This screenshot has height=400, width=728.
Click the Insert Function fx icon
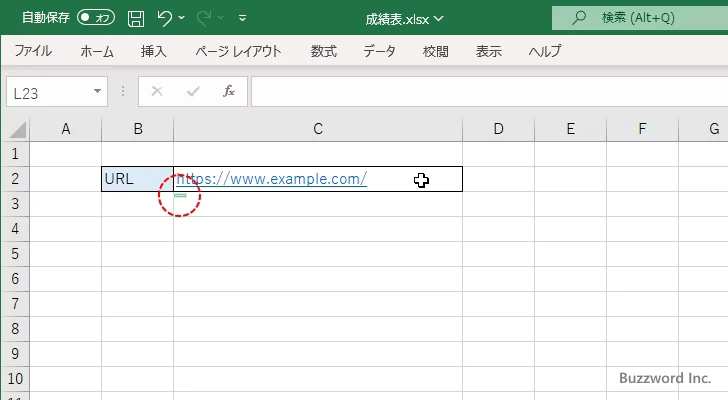[229, 91]
